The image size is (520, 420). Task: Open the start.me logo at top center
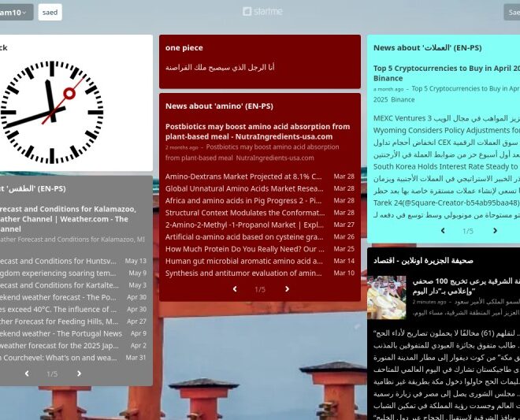262,12
